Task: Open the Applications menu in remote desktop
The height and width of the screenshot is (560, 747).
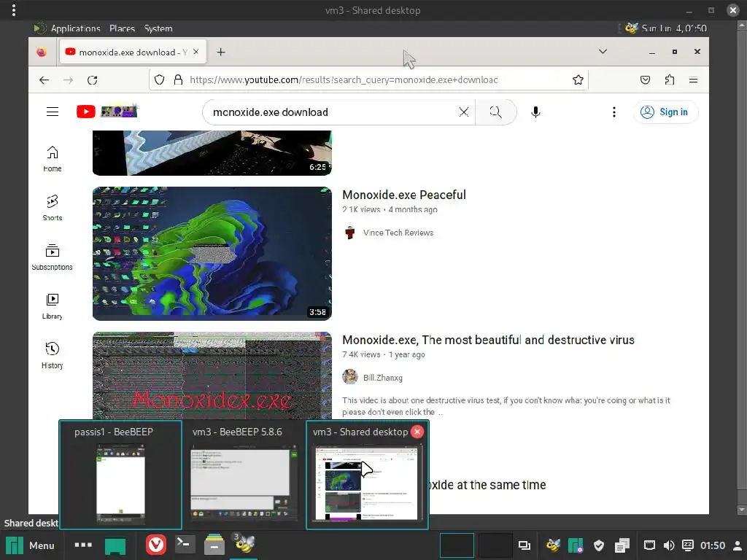Action: [75, 28]
